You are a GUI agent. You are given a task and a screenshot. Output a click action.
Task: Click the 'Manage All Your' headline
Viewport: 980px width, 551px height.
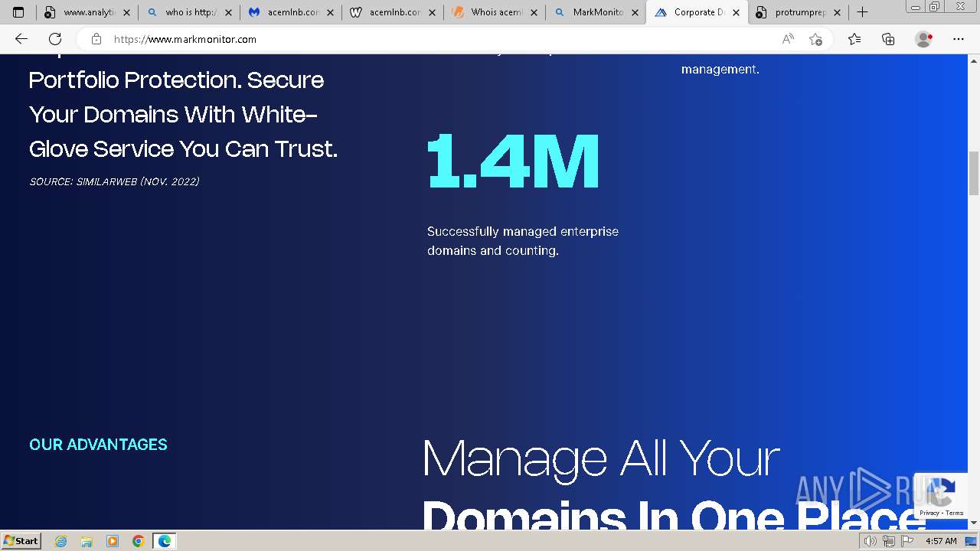pos(601,459)
